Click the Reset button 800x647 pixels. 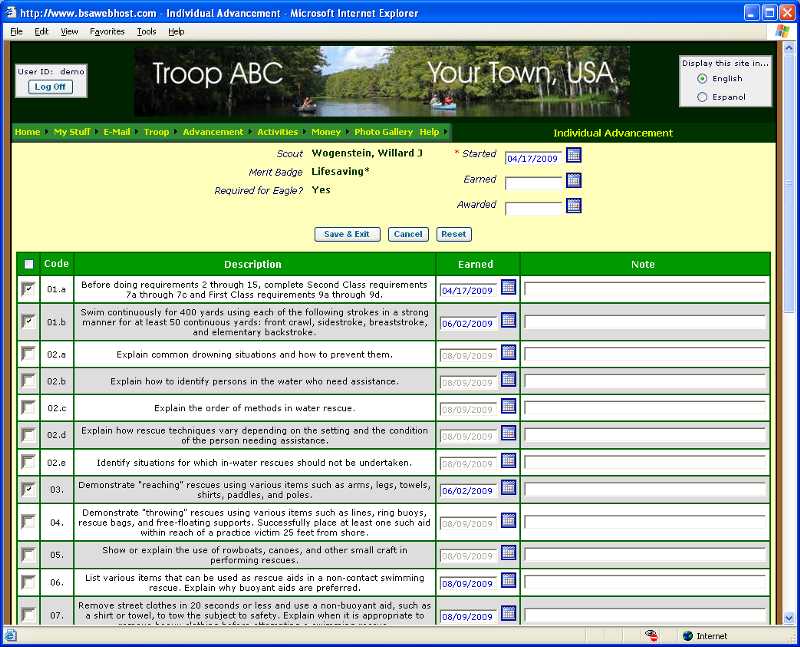point(454,234)
